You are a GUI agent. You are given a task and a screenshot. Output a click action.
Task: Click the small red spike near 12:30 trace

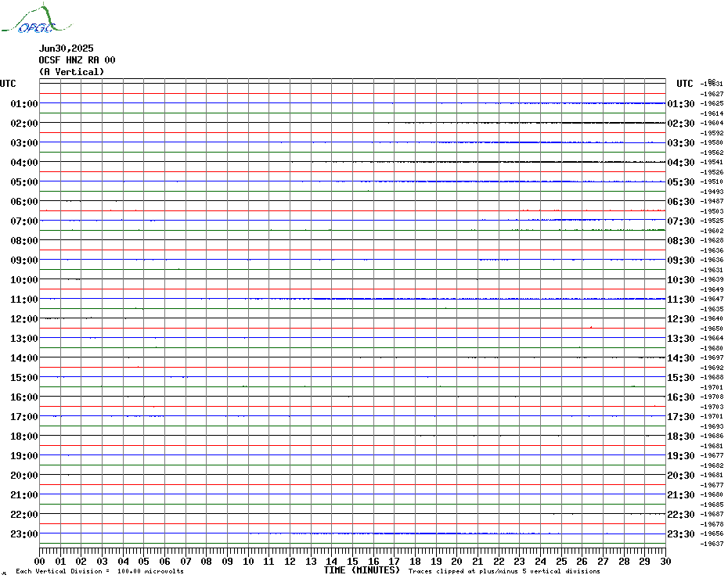(x=591, y=327)
